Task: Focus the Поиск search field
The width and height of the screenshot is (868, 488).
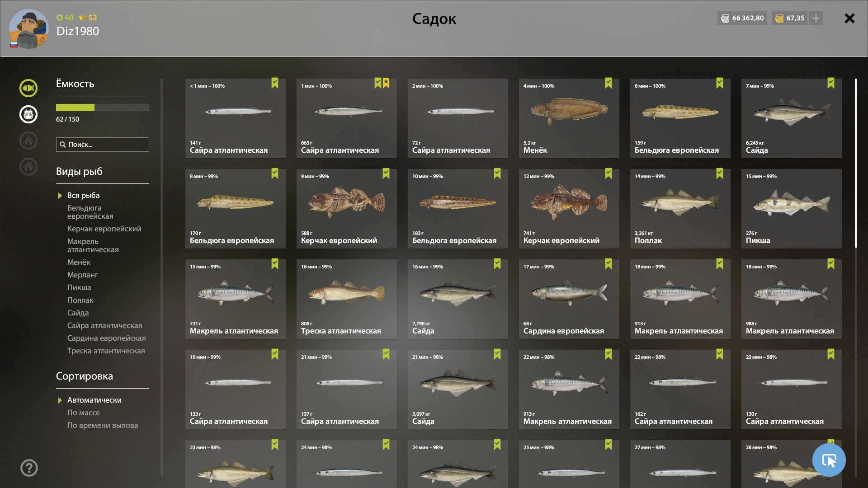Action: pos(103,145)
